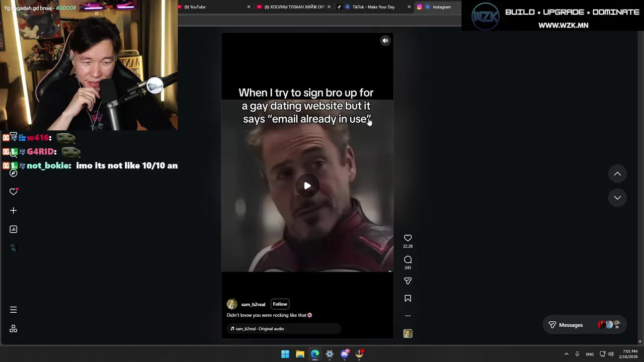Follow the sam_b2real account
Viewport: 644px width, 362px height.
coord(280,304)
